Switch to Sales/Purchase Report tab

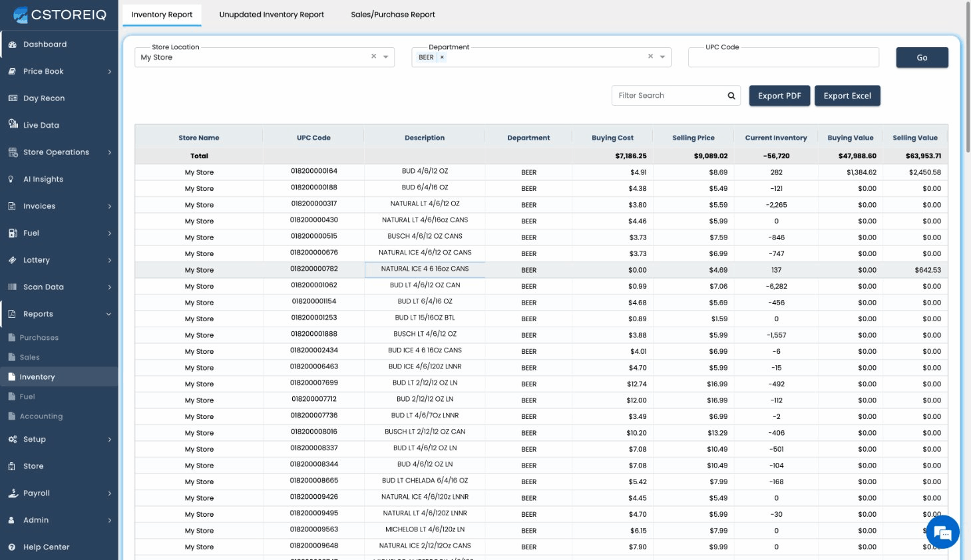coord(393,15)
